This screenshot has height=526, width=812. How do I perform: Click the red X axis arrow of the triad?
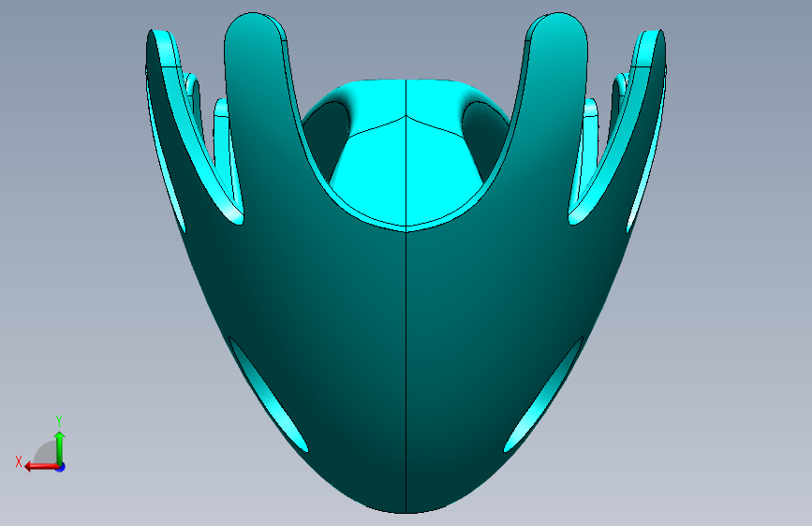click(41, 467)
